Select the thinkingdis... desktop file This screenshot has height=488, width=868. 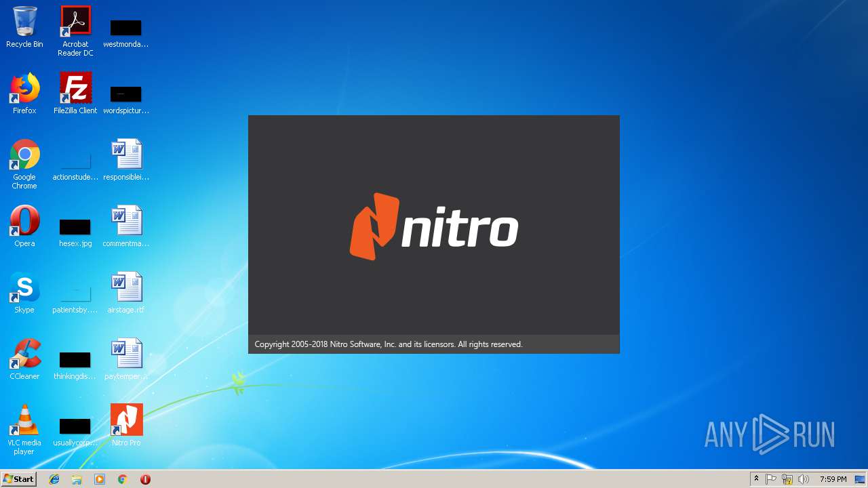point(75,366)
